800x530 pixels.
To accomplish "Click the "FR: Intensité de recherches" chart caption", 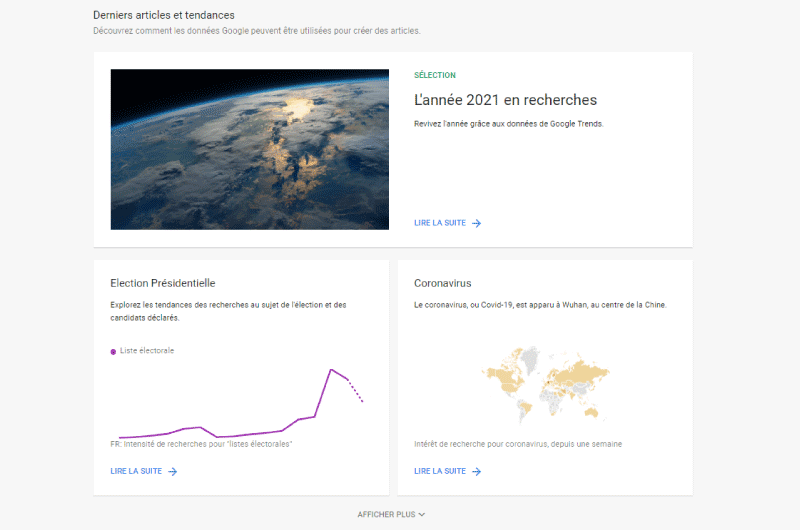I will click(x=201, y=444).
